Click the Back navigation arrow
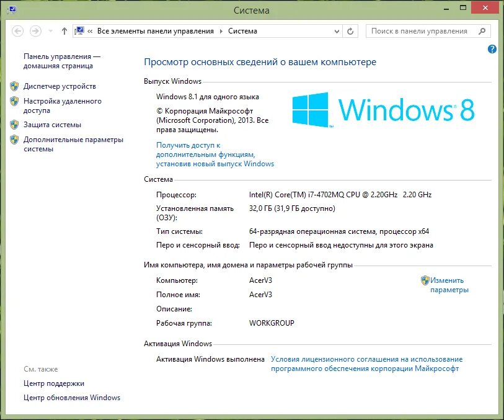This screenshot has height=420, width=504. pyautogui.click(x=17, y=31)
